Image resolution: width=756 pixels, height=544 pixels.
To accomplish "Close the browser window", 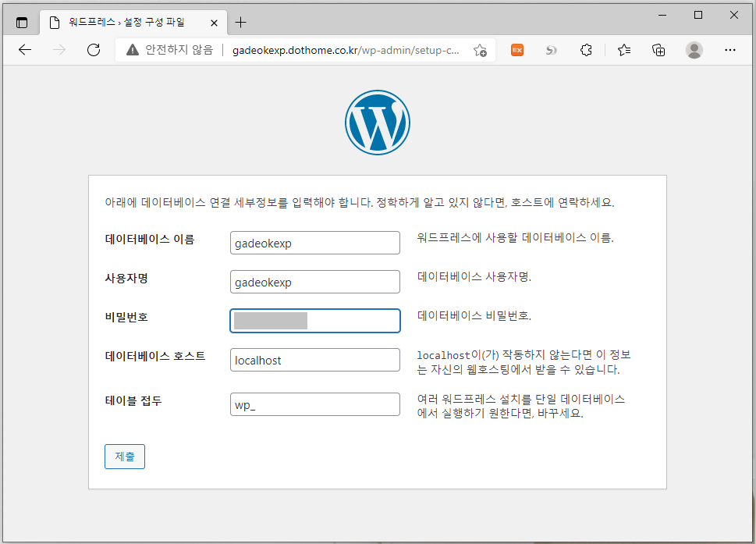I will click(734, 15).
